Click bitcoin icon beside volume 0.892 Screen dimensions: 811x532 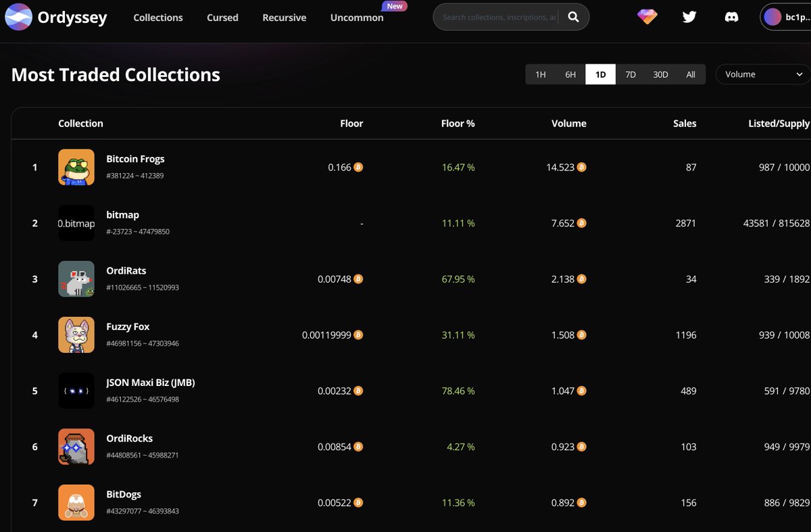pos(581,502)
